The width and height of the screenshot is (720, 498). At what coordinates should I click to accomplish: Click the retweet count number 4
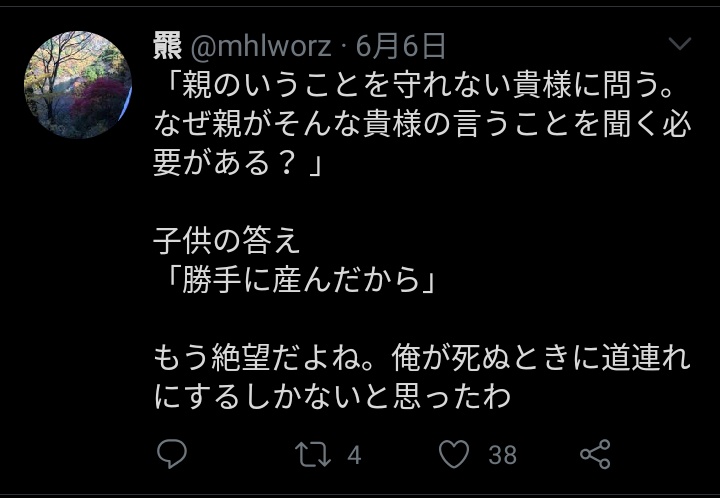coord(354,455)
